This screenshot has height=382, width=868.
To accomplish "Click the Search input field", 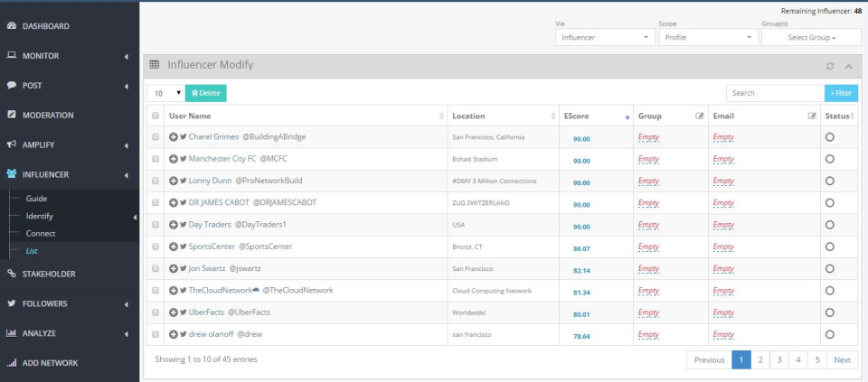I will coord(774,93).
